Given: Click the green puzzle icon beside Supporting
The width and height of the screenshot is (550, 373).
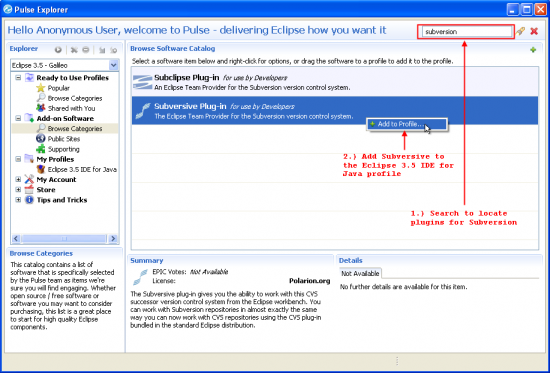Looking at the screenshot, I should tap(41, 149).
